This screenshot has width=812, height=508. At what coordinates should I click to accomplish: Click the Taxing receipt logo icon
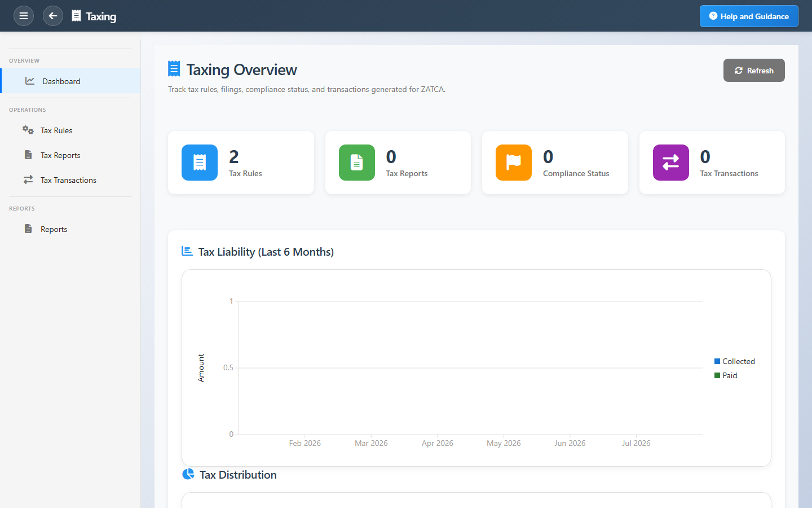(76, 16)
